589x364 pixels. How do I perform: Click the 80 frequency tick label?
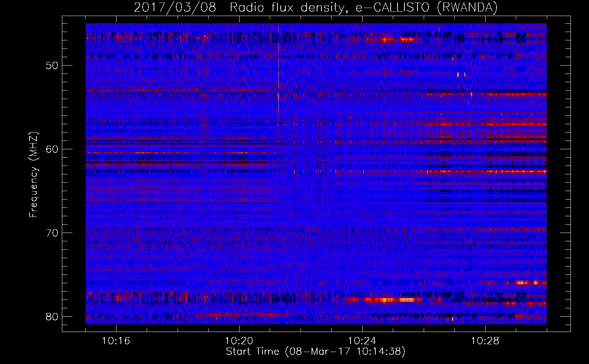coord(52,317)
